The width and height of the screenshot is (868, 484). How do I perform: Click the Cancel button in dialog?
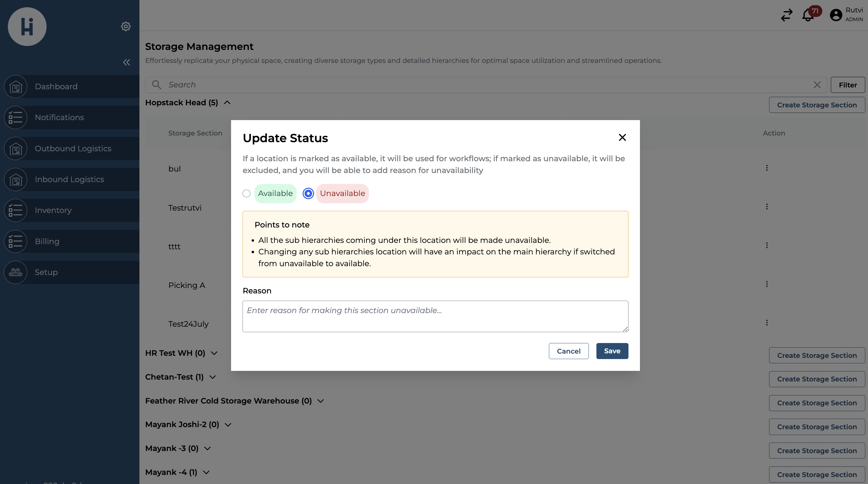[568, 351]
